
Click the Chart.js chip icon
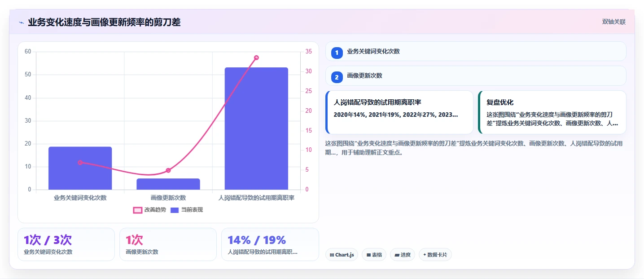pos(332,255)
